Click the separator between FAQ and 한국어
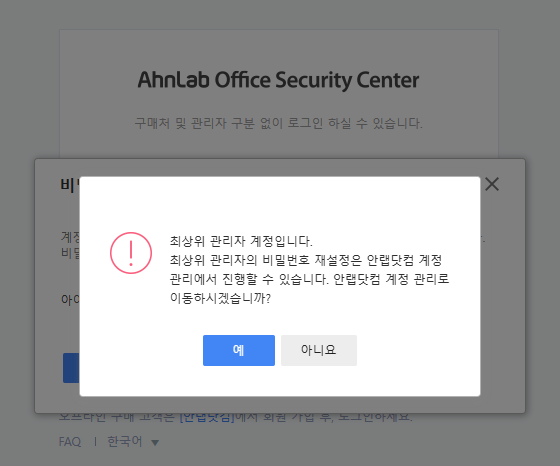 95,442
